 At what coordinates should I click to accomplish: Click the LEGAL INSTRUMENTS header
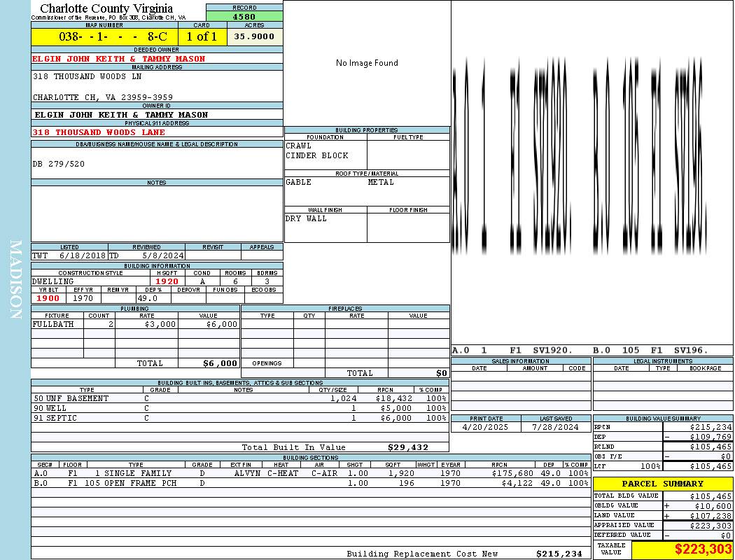click(x=663, y=360)
